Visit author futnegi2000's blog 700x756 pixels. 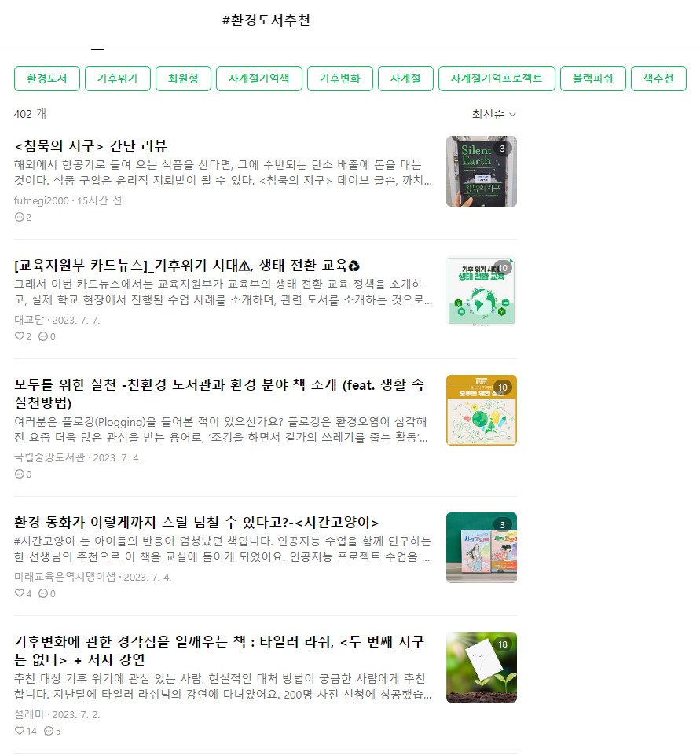pos(42,200)
